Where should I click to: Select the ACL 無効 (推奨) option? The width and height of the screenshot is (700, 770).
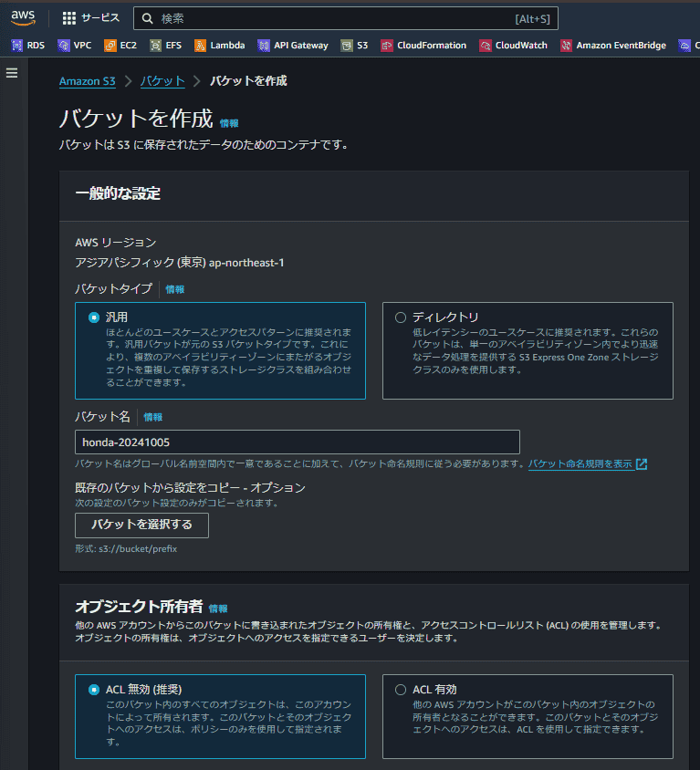tap(220, 716)
